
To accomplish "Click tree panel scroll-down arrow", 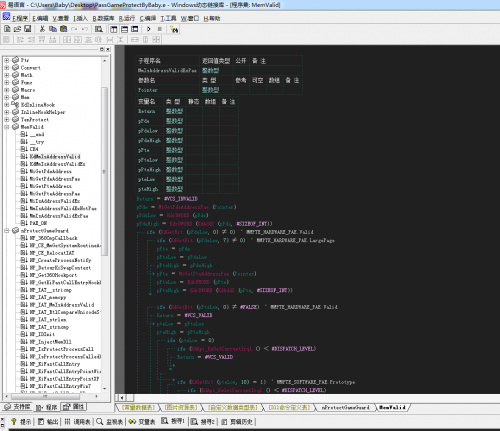I will pos(105,389).
